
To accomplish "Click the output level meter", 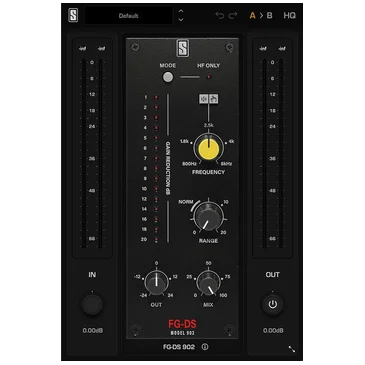I will [272, 153].
